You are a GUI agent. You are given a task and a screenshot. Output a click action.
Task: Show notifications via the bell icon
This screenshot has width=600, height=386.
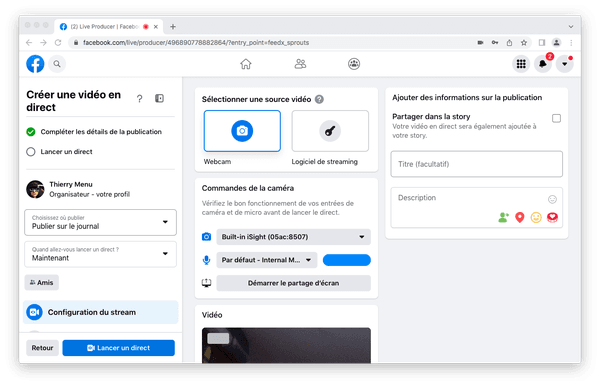(543, 64)
